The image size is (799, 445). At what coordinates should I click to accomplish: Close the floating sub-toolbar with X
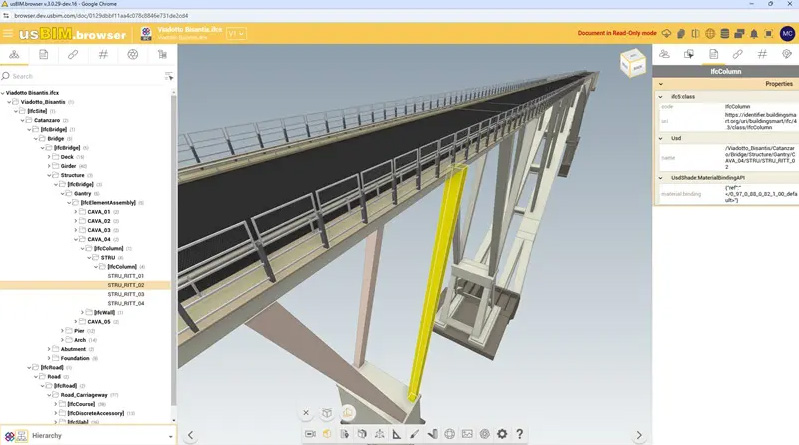pos(306,412)
